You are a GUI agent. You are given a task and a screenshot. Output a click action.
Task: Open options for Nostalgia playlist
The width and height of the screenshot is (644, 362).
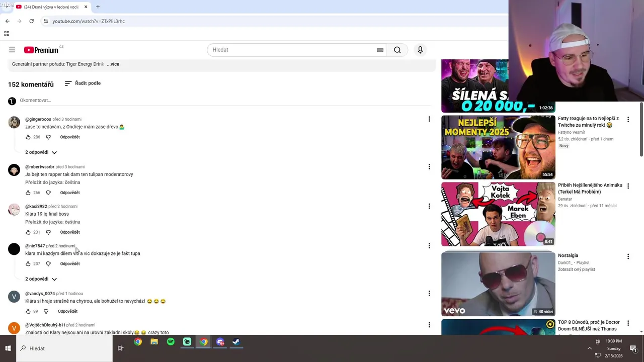(628, 256)
